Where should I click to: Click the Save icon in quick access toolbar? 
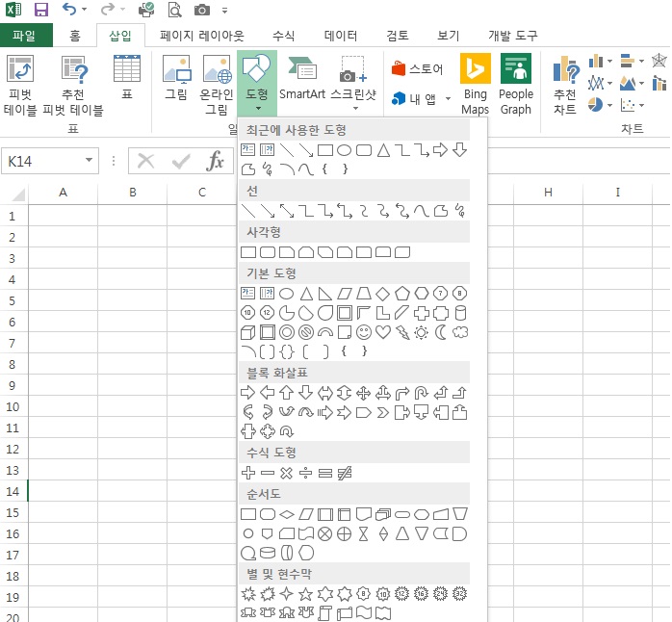click(41, 10)
